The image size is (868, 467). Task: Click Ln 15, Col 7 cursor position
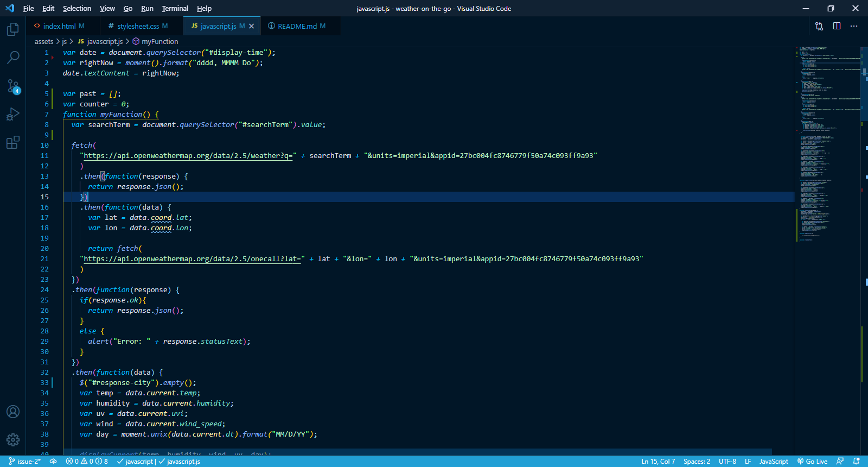point(658,462)
